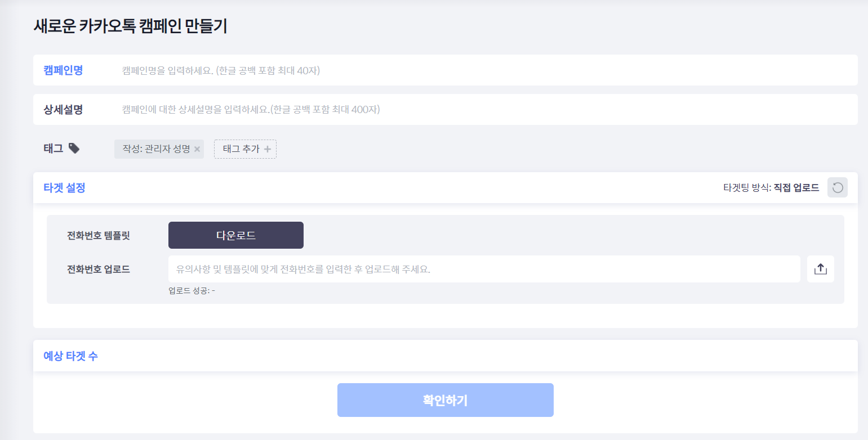Download the 전화번호 템플릿 file
868x440 pixels.
pyautogui.click(x=236, y=235)
